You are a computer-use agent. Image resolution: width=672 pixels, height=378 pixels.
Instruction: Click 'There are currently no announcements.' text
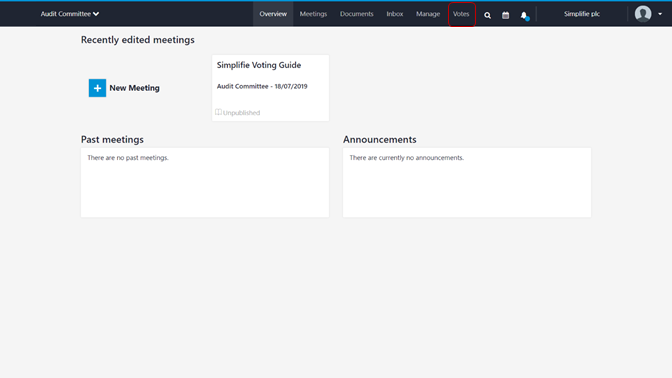pyautogui.click(x=406, y=158)
